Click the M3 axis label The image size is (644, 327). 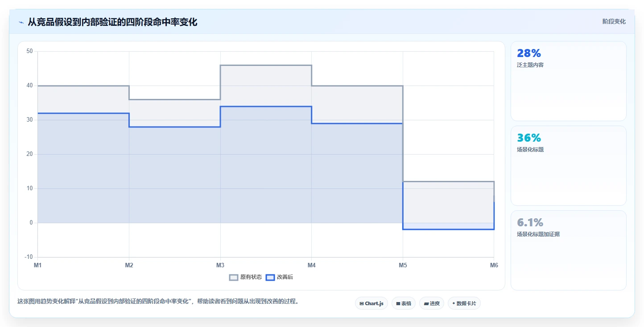(x=220, y=265)
